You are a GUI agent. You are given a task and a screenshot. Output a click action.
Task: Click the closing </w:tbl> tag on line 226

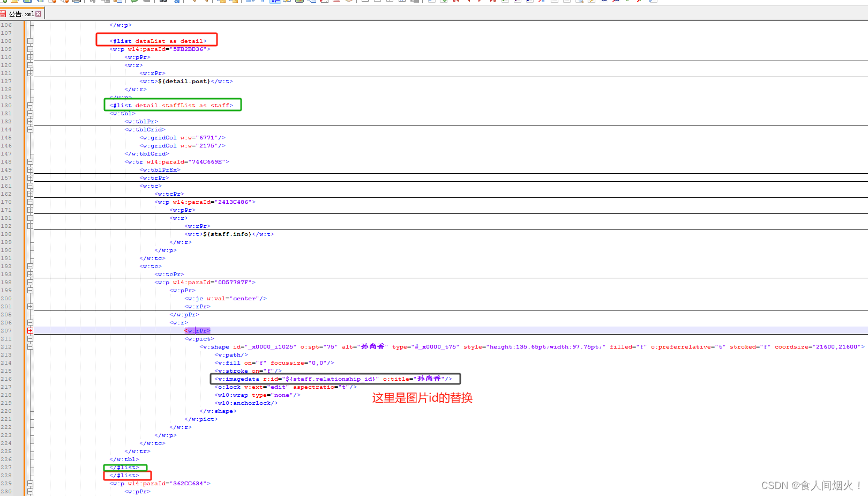tap(124, 460)
